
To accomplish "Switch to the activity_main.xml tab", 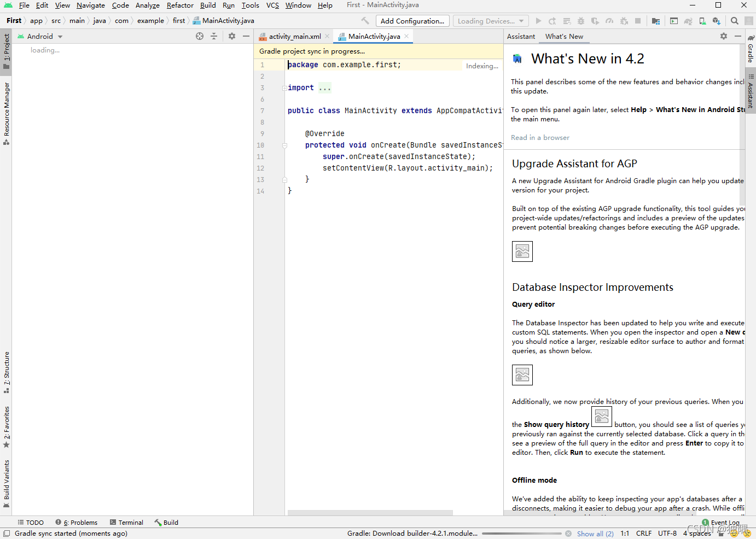I will 295,36.
